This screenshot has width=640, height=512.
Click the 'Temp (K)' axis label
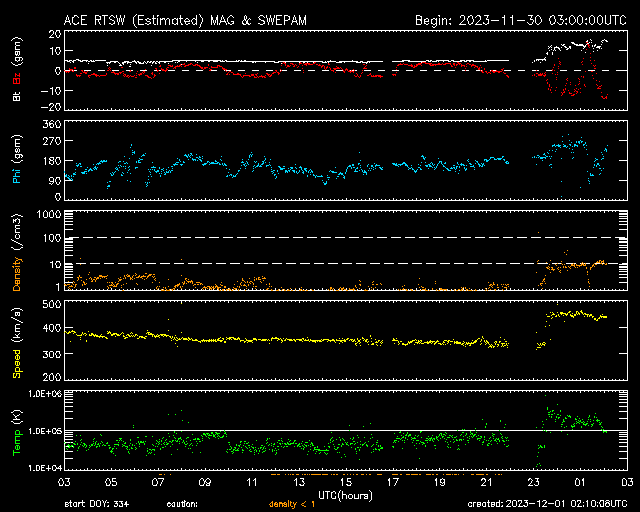click(17, 433)
